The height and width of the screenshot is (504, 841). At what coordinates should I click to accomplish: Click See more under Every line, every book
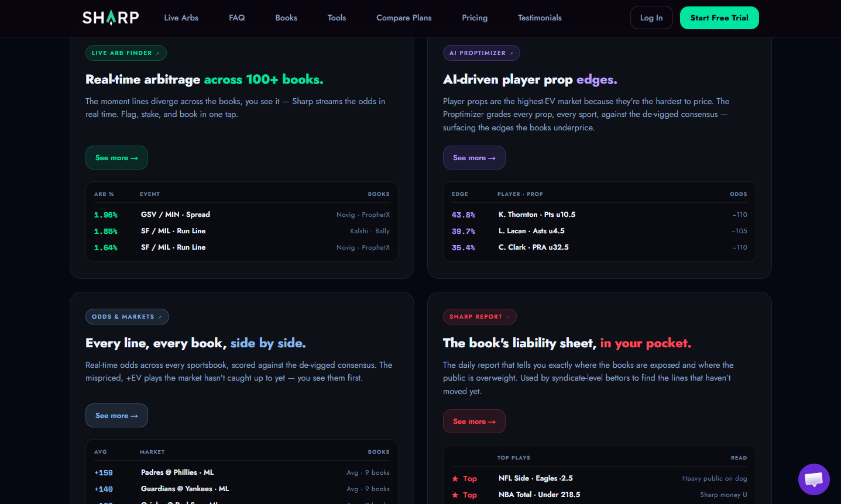(x=116, y=416)
